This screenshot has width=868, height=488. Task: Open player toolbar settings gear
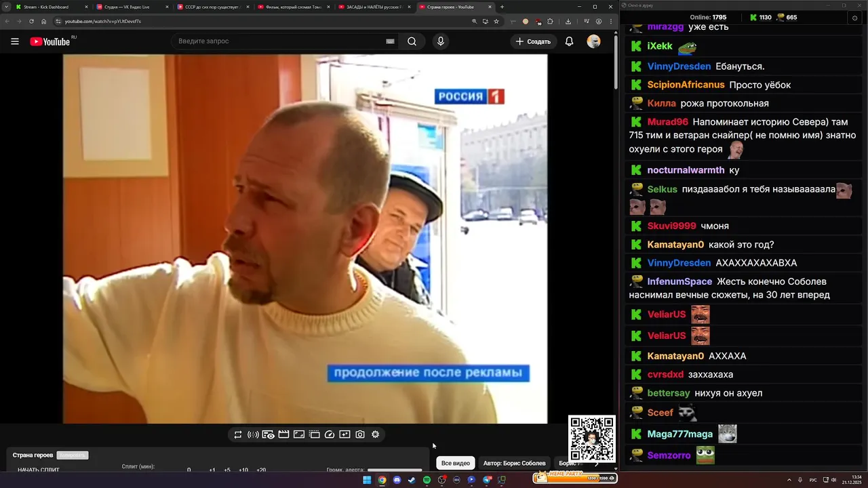coord(376,434)
